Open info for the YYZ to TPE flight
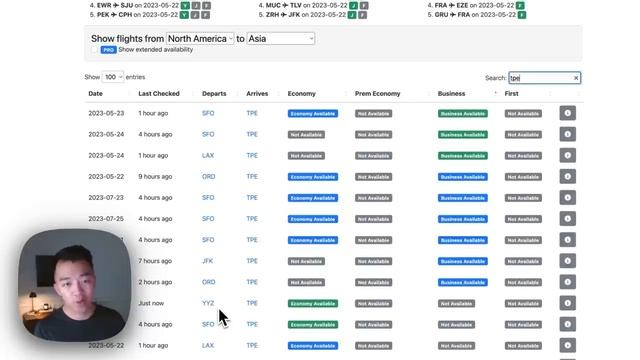Viewport: 640px width, 360px height. pyautogui.click(x=567, y=303)
